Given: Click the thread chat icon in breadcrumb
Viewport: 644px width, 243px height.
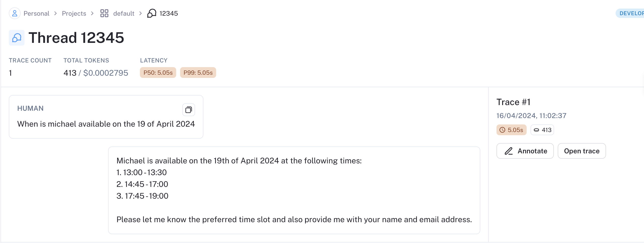Looking at the screenshot, I should coord(151,13).
